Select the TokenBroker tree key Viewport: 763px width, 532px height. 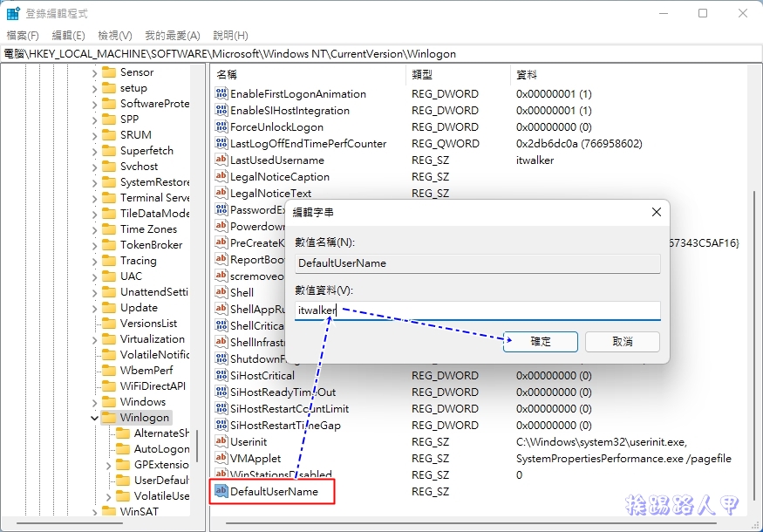152,245
